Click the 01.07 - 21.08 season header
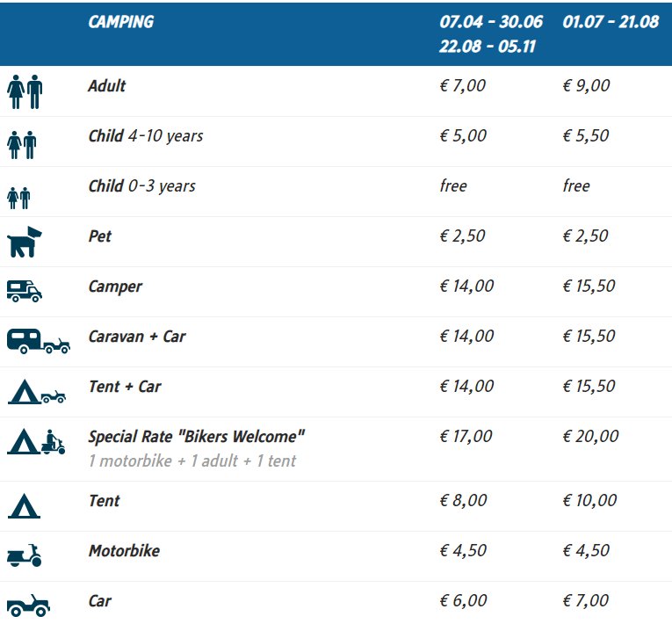Viewport: 672px width, 631px height. click(x=611, y=22)
